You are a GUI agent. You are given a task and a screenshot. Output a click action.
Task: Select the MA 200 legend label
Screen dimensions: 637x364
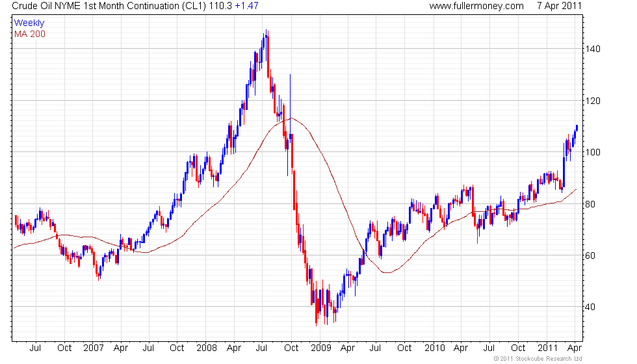(30, 34)
